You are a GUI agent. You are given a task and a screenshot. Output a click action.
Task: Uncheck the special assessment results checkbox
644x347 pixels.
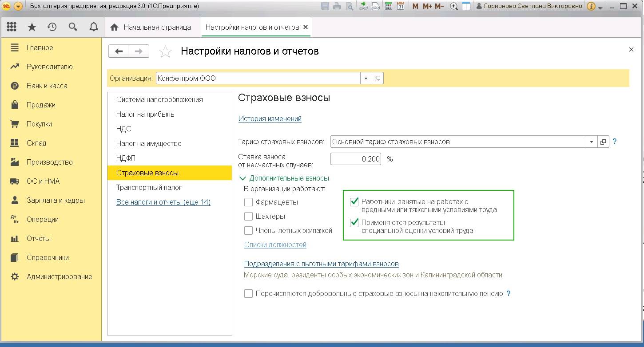click(x=354, y=222)
